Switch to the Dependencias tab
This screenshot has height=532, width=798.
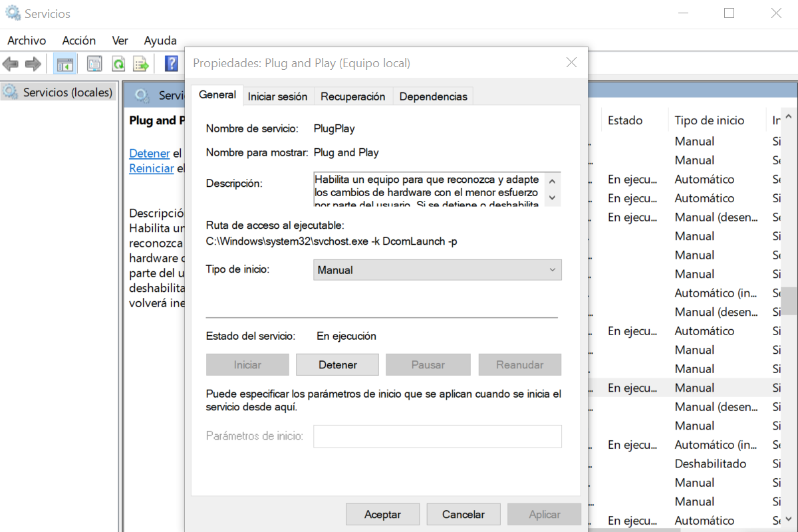point(433,96)
